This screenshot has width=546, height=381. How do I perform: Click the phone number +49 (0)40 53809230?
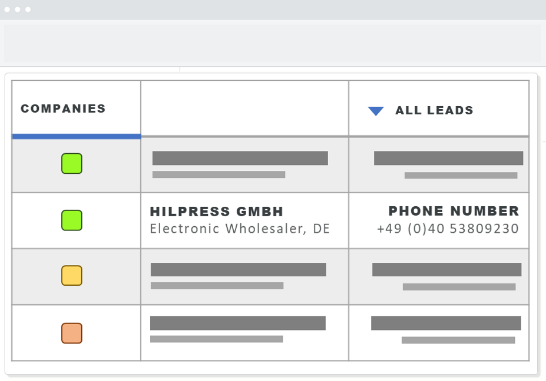coord(448,229)
